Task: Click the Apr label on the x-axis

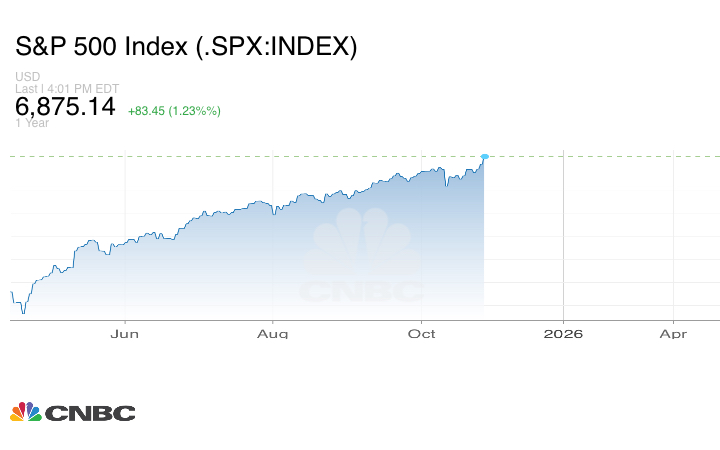Action: pos(673,334)
